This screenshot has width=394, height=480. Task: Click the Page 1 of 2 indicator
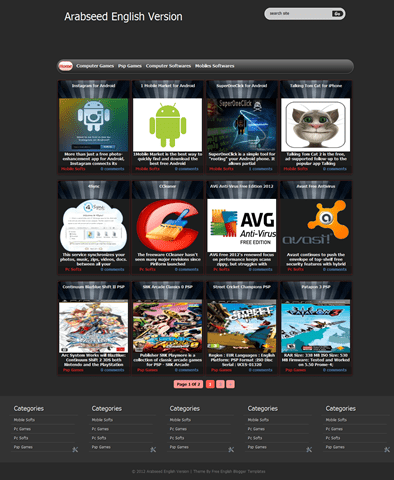(x=188, y=384)
